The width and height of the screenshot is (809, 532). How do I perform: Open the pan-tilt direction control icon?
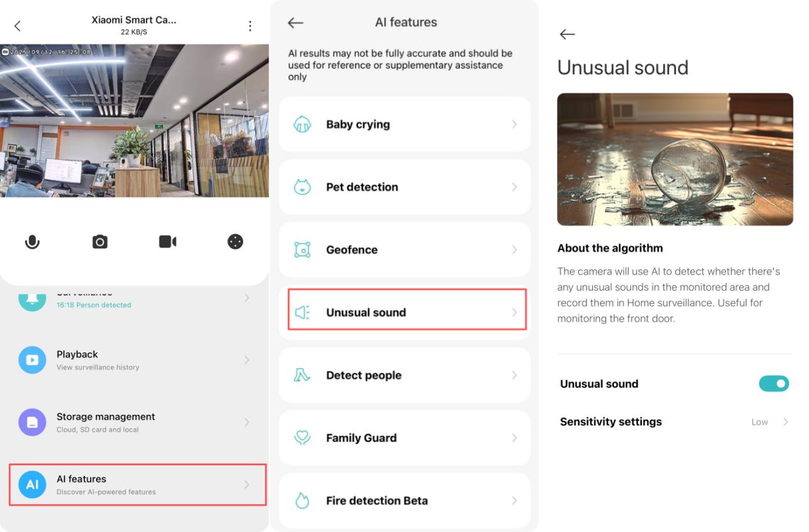tap(235, 242)
